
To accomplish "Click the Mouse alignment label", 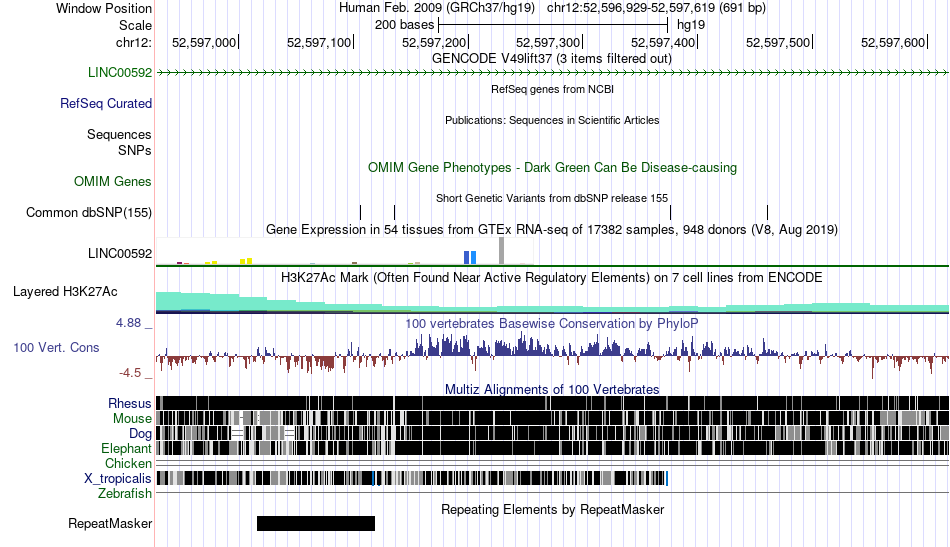I will [131, 419].
